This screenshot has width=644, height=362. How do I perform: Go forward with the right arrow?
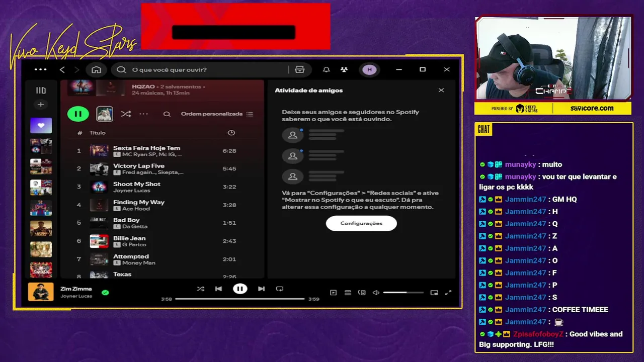[77, 69]
